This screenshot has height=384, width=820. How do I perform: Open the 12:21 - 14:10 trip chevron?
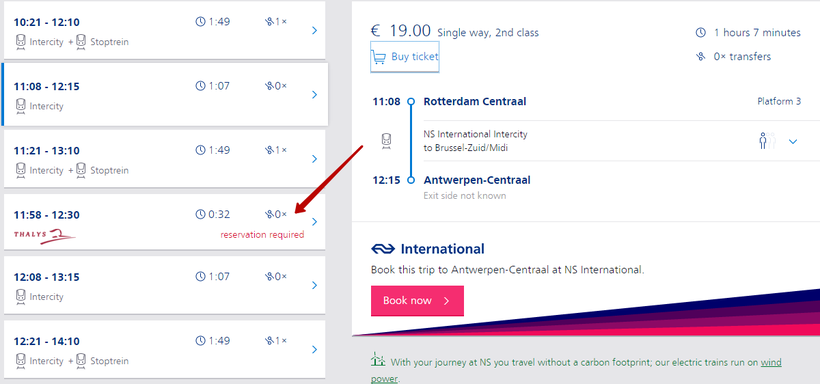314,349
